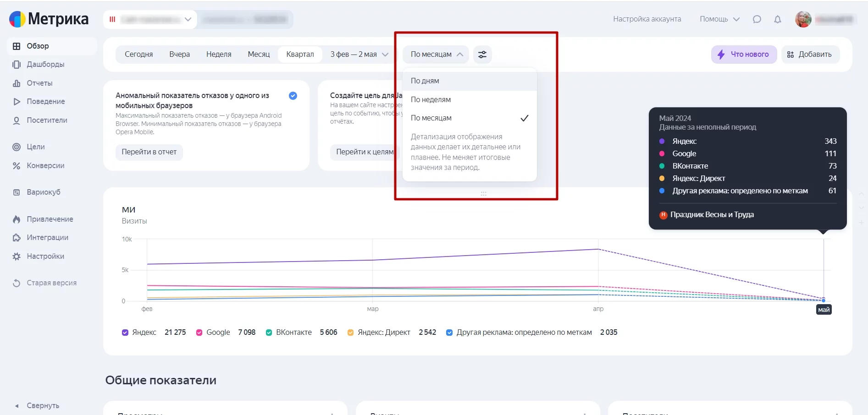This screenshot has width=868, height=415.
Task: Click the blue check mark on anomaly card
Action: point(293,96)
